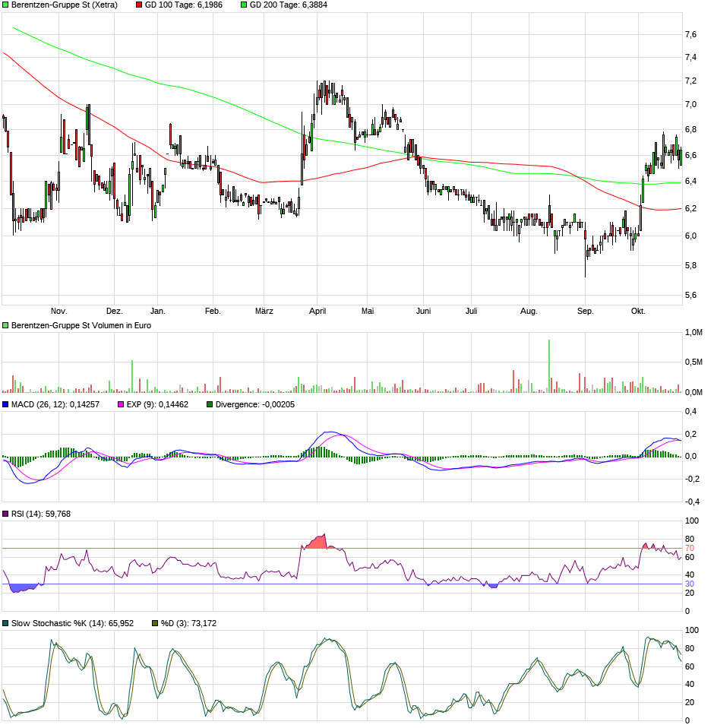
Task: Click the blue oversold RSI area in October
Action: [22, 588]
